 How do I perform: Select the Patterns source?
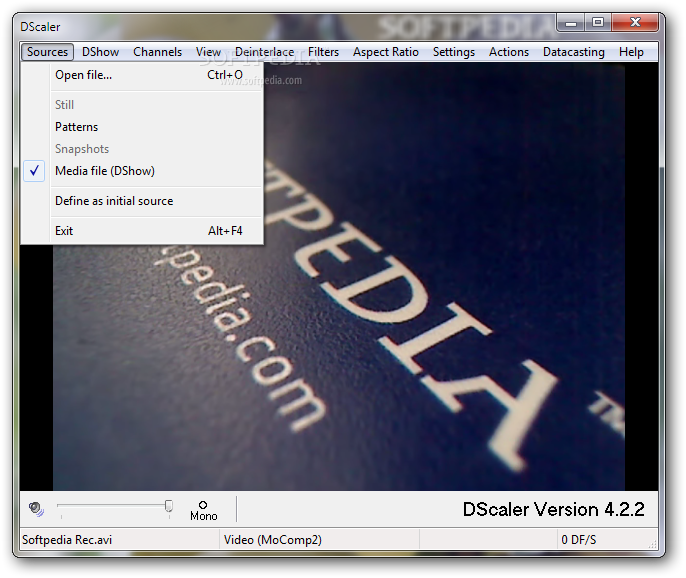pyautogui.click(x=142, y=127)
